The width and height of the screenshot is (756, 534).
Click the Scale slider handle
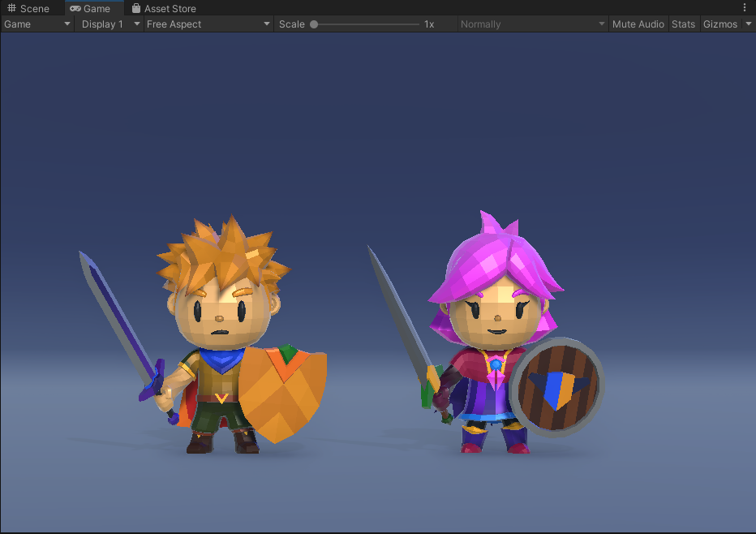tap(314, 24)
